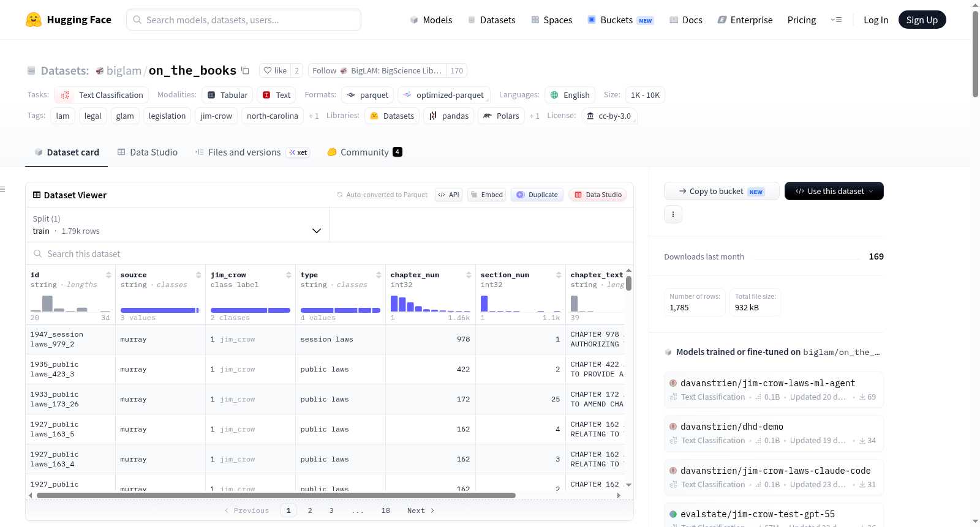
Task: Click the API code button
Action: pos(448,195)
